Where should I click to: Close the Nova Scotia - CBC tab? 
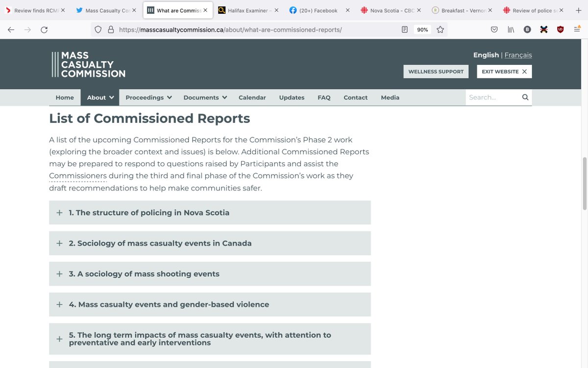coord(419,10)
